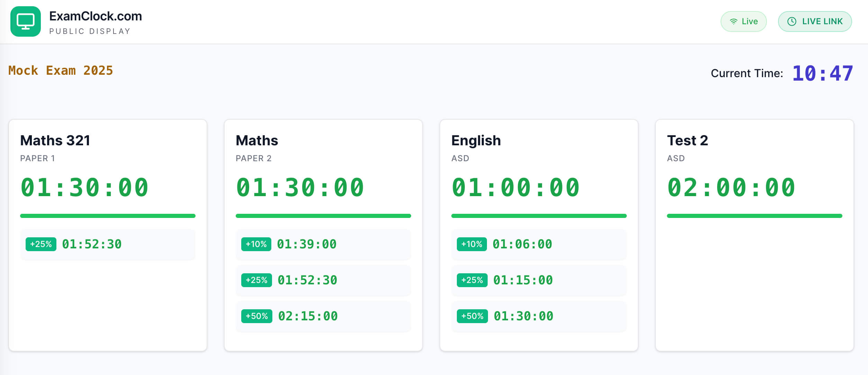
Task: Open the LIVE LINK button
Action: click(x=815, y=21)
